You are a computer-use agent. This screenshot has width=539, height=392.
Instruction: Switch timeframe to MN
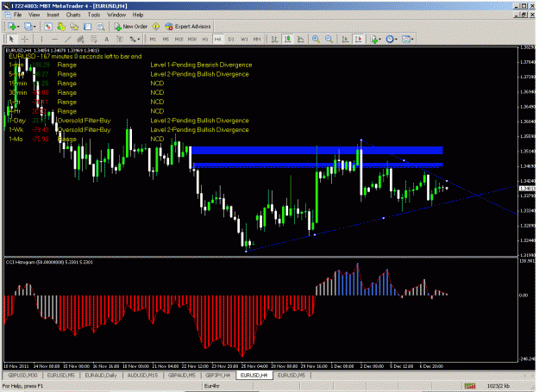[257, 39]
